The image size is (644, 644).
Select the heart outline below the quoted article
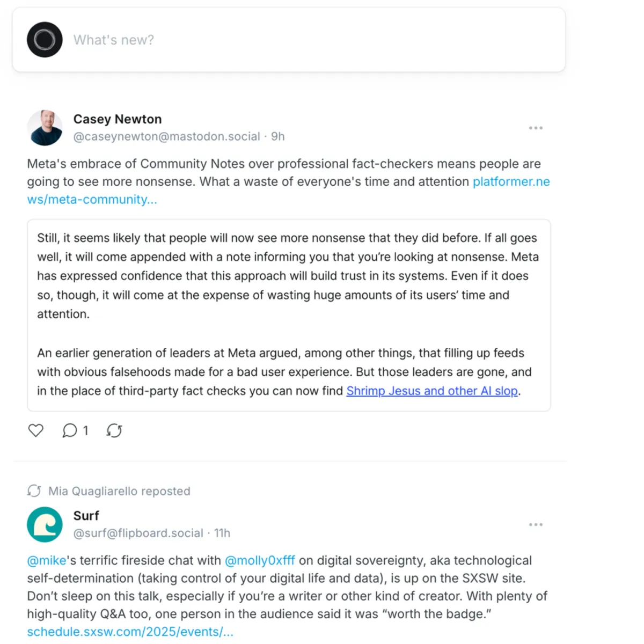(35, 430)
